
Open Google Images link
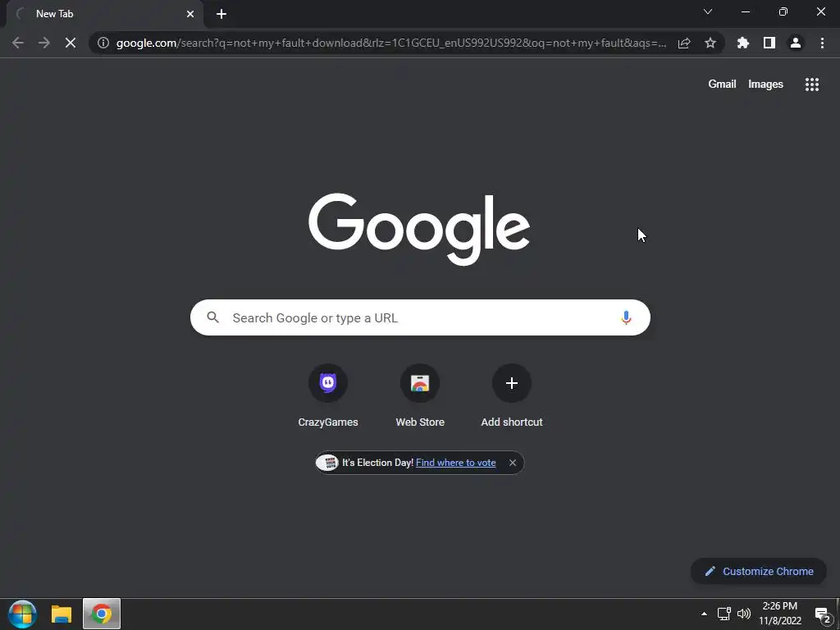[x=765, y=84]
